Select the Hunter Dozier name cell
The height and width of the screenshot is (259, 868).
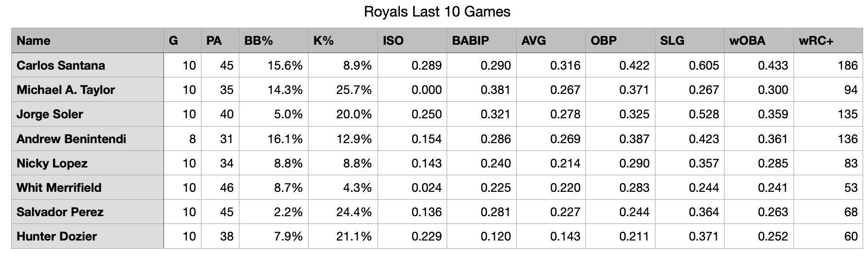coord(56,236)
